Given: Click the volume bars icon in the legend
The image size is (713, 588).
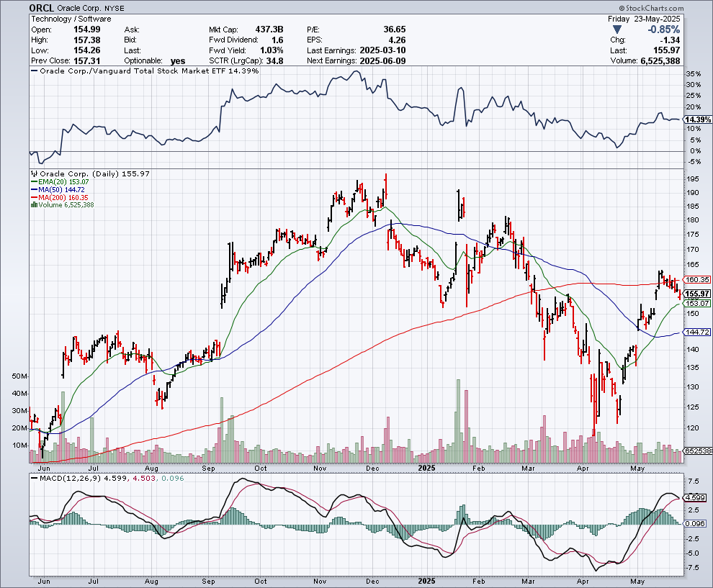Looking at the screenshot, I should (x=34, y=205).
